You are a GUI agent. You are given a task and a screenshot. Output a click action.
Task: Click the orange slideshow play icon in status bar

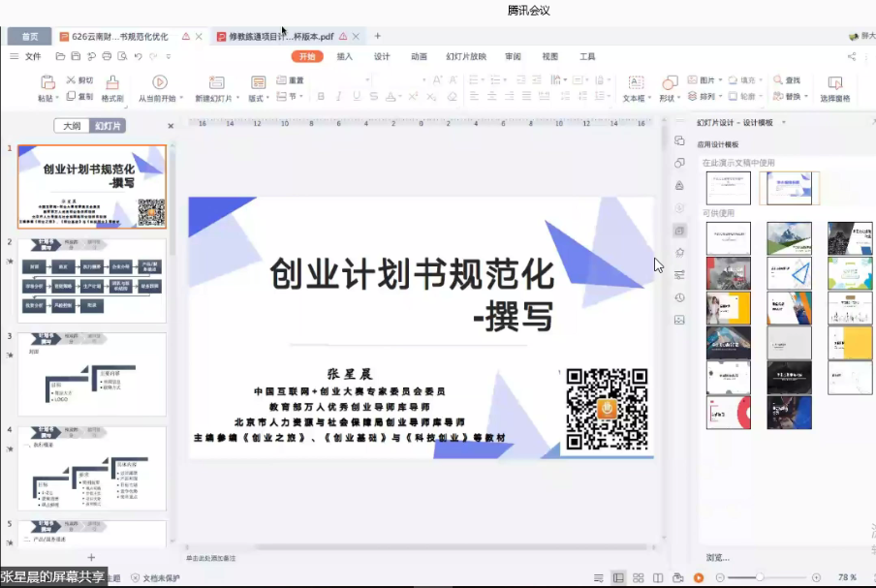(698, 577)
